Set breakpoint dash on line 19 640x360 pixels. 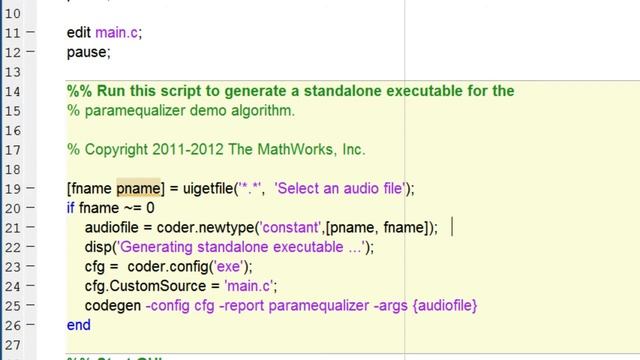[31, 188]
